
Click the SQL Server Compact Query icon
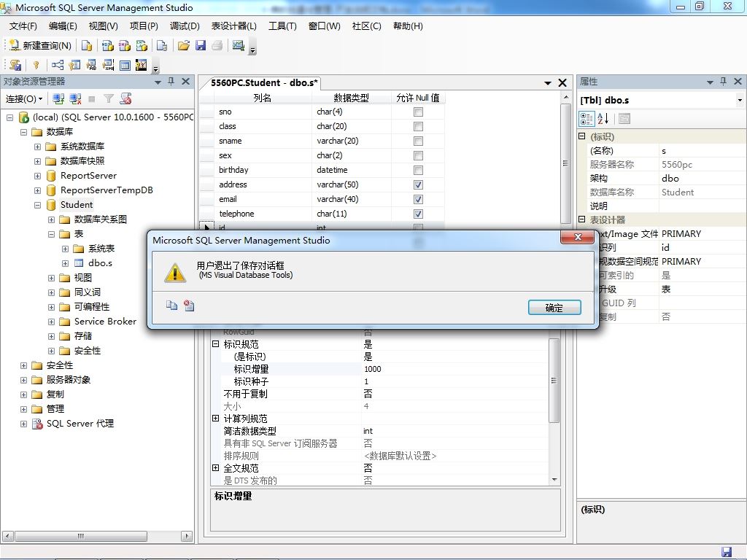[162, 45]
